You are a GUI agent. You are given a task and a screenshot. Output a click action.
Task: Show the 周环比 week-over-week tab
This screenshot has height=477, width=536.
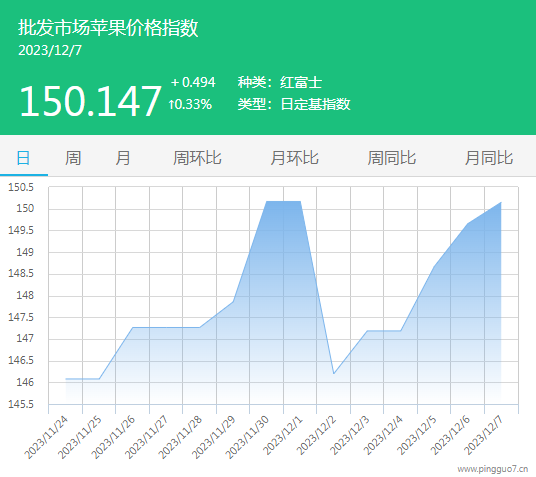(197, 158)
